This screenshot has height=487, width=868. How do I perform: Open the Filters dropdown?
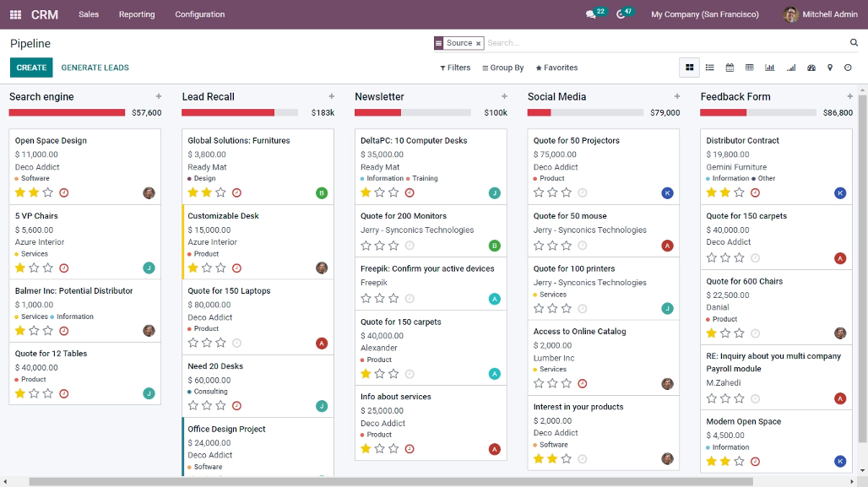click(455, 68)
